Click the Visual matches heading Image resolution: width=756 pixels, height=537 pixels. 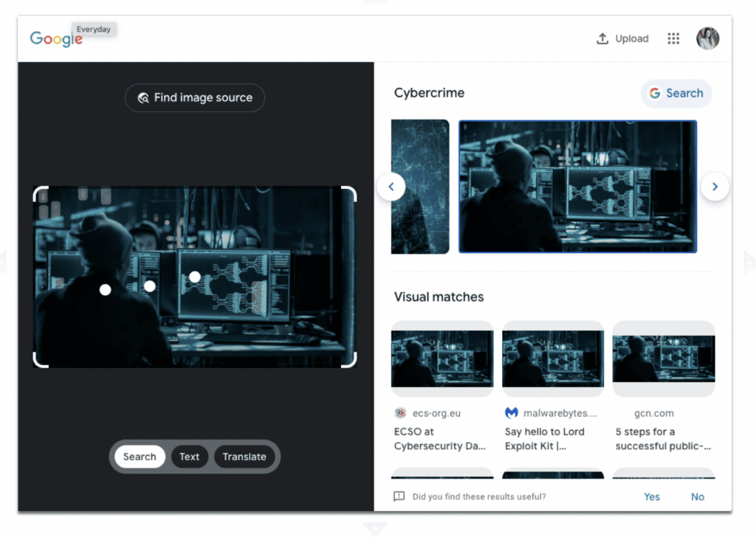click(439, 297)
